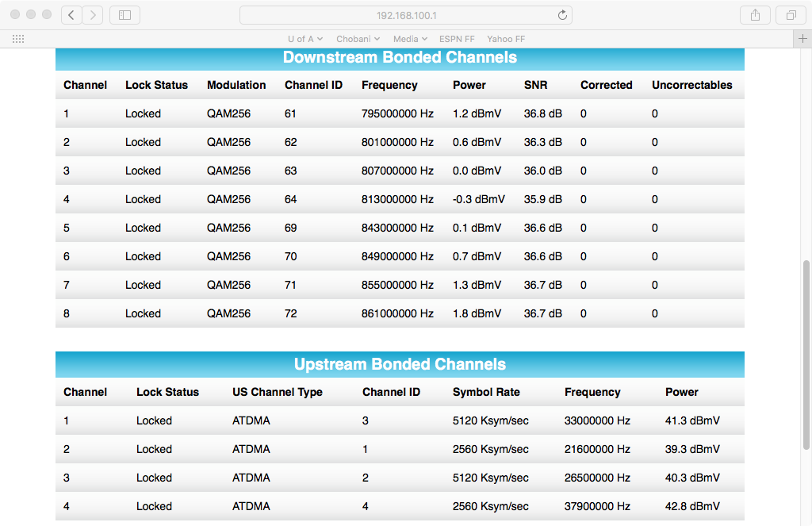This screenshot has width=812, height=526.
Task: Go back with the Safari back arrow
Action: click(71, 15)
